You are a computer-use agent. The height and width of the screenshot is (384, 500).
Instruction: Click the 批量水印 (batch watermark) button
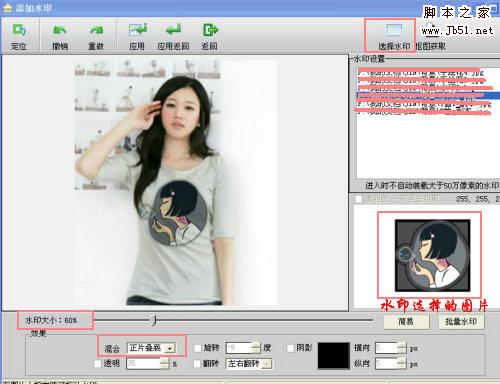[461, 322]
